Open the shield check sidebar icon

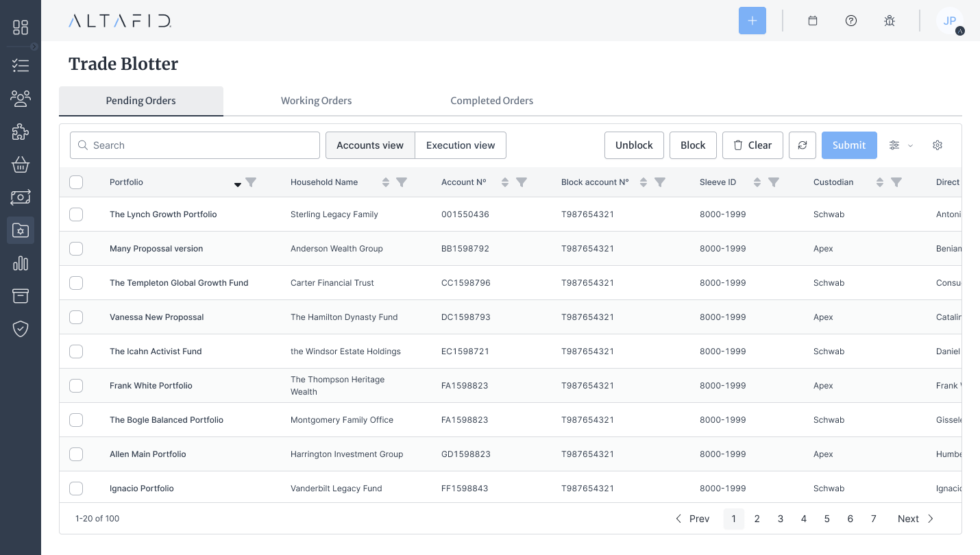pyautogui.click(x=21, y=329)
